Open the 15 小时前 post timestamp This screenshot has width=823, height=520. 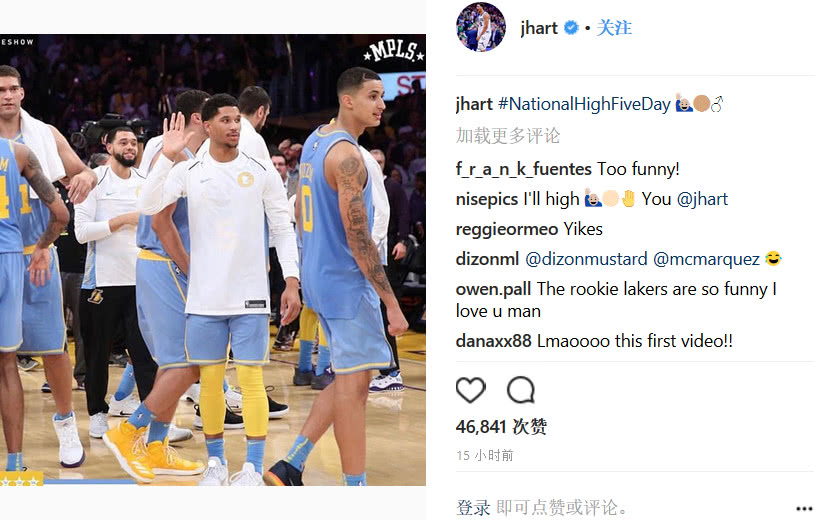click(484, 455)
